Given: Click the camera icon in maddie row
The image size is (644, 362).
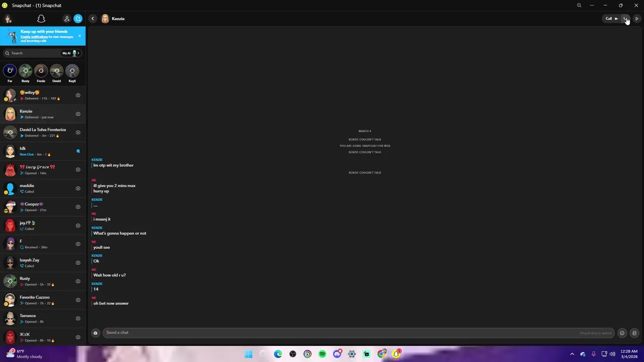Looking at the screenshot, I should [x=78, y=188].
